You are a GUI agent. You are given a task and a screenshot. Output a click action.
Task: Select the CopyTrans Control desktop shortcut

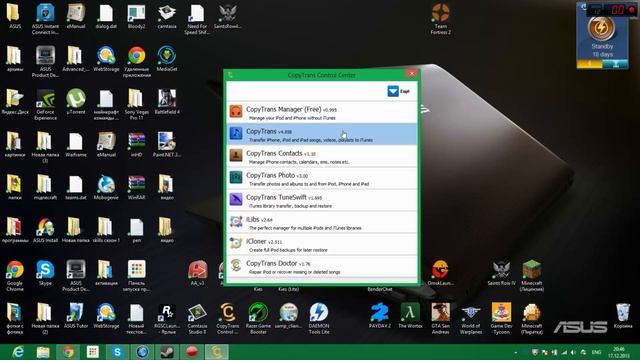coord(227,319)
